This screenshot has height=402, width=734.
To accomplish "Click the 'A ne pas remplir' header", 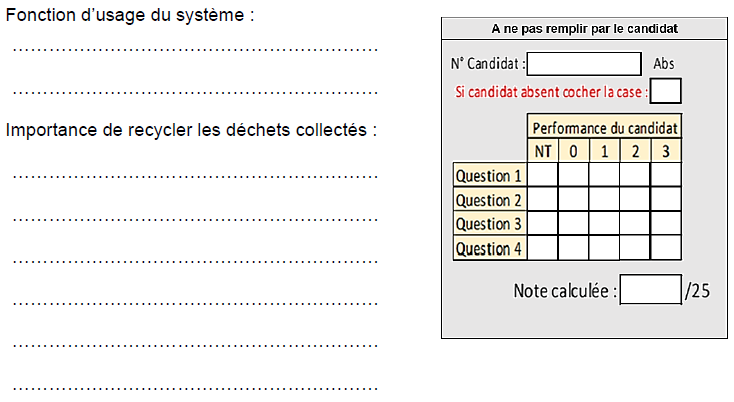I will pos(584,29).
